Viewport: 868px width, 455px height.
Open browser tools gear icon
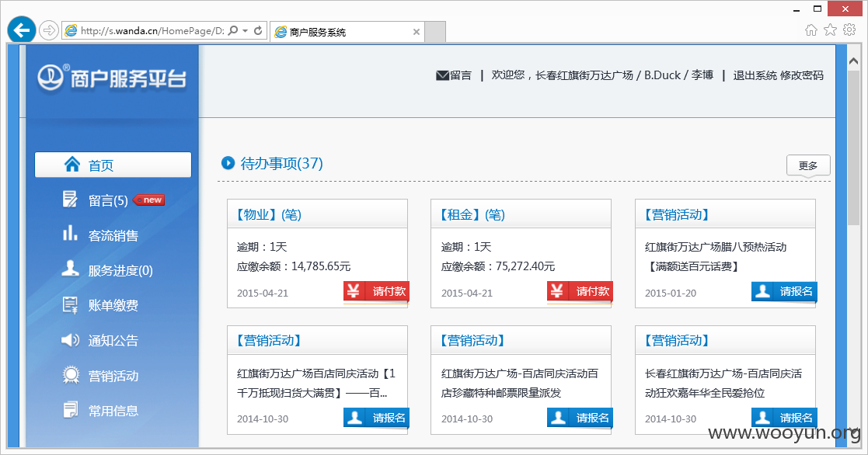tap(849, 30)
